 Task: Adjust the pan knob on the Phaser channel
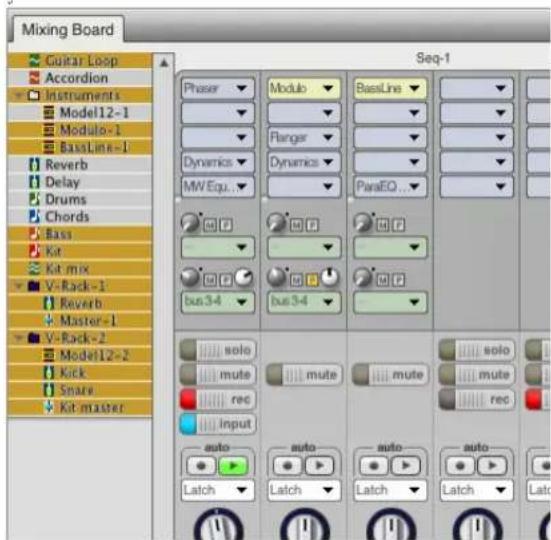click(218, 525)
